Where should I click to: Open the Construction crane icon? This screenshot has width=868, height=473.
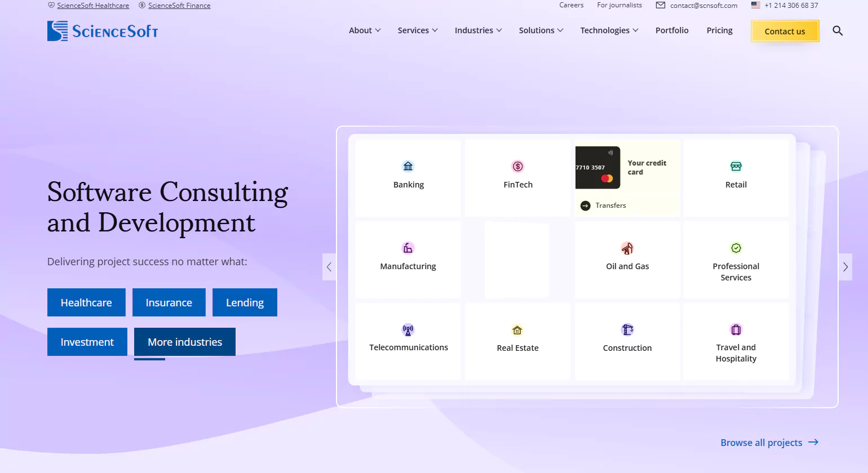(x=627, y=330)
